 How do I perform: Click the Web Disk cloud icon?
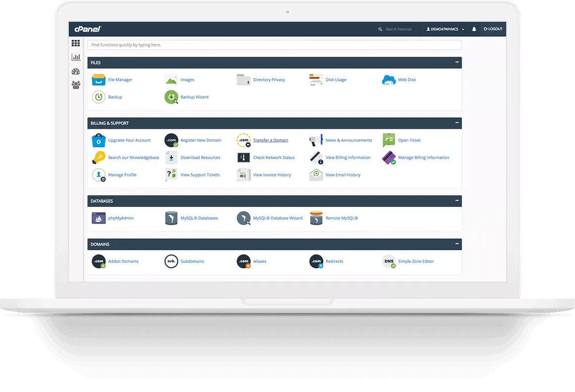(x=389, y=80)
